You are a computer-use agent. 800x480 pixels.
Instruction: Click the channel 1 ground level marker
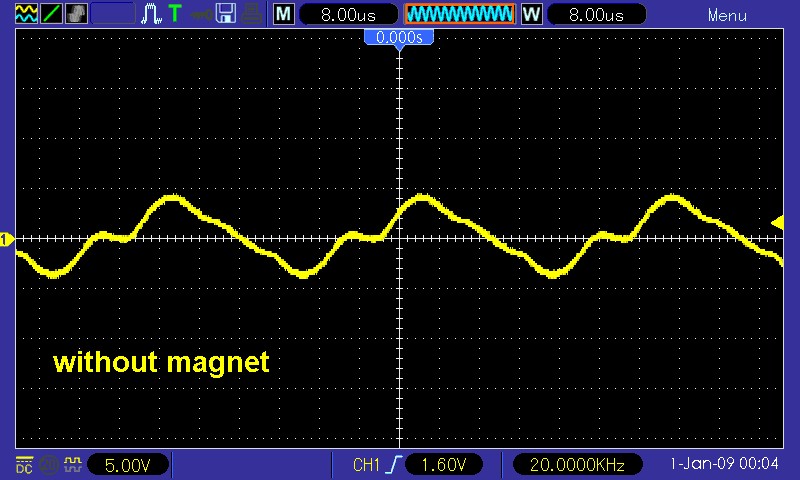click(x=7, y=240)
